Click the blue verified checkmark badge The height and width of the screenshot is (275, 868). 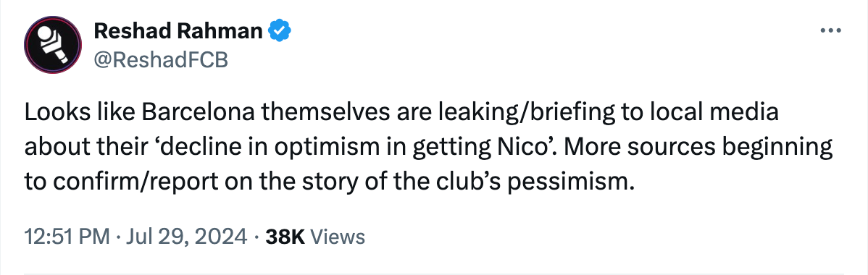coord(280,32)
